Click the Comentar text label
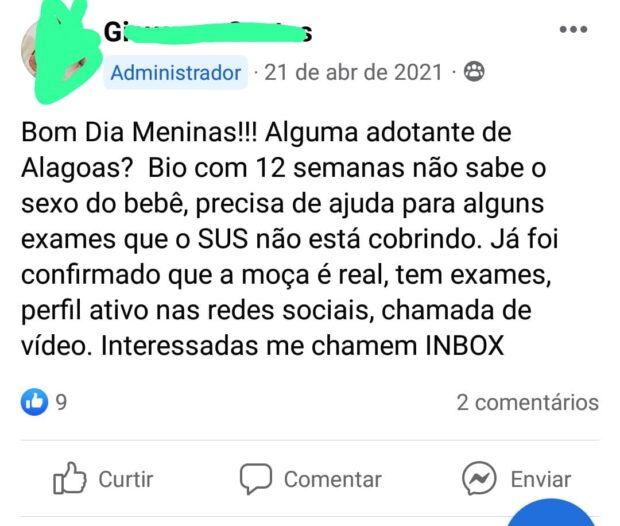Screen dimensions: 620x526 333,479
